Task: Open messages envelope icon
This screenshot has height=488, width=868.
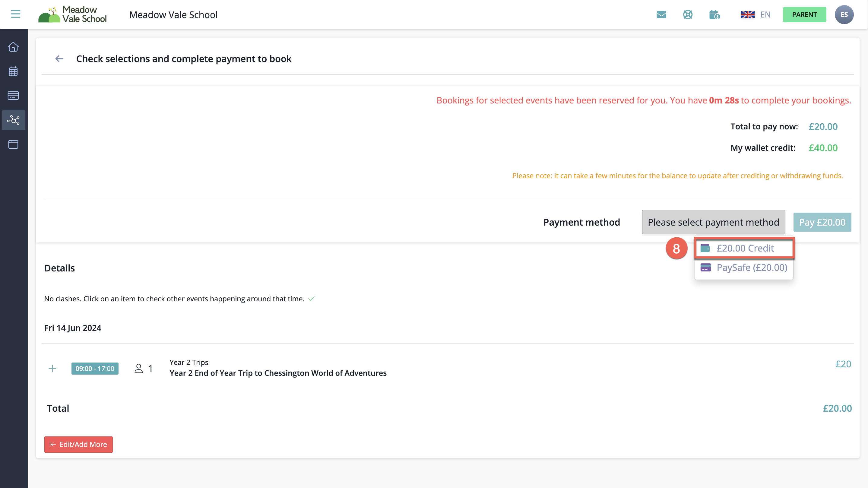Action: (661, 14)
